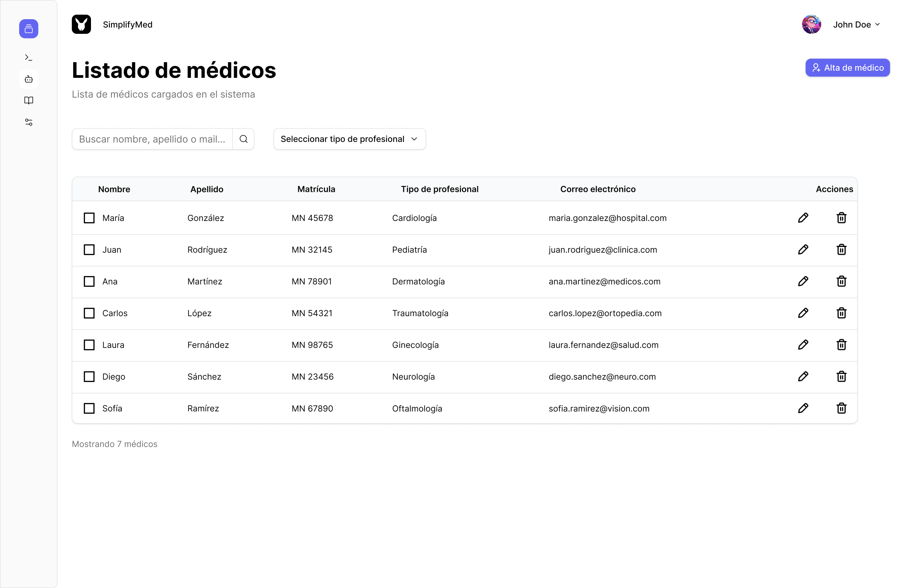This screenshot has width=905, height=588.
Task: Click the Matrícula column header
Action: point(316,189)
